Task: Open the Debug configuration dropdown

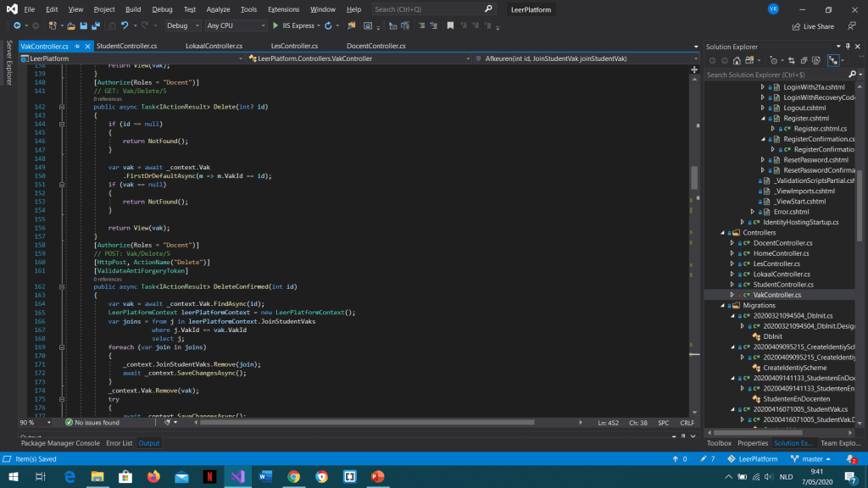Action: [x=181, y=26]
